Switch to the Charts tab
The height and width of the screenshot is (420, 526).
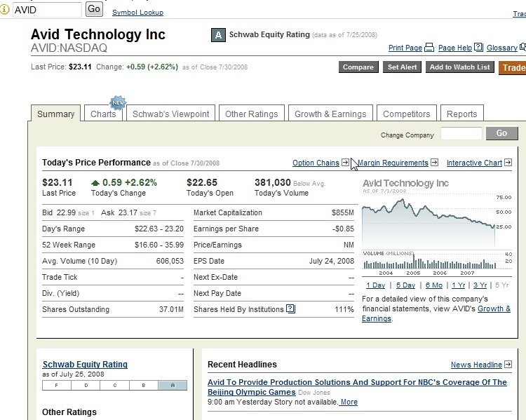coord(103,114)
